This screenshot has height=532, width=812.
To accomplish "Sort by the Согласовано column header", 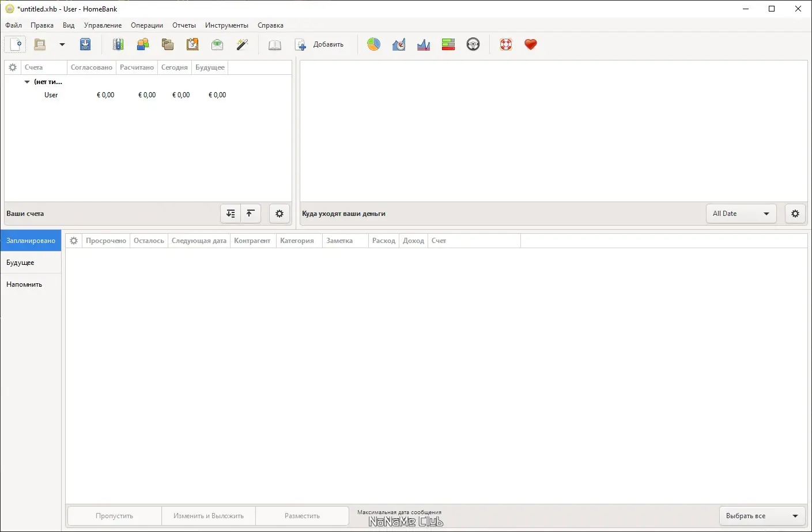I will pos(92,67).
